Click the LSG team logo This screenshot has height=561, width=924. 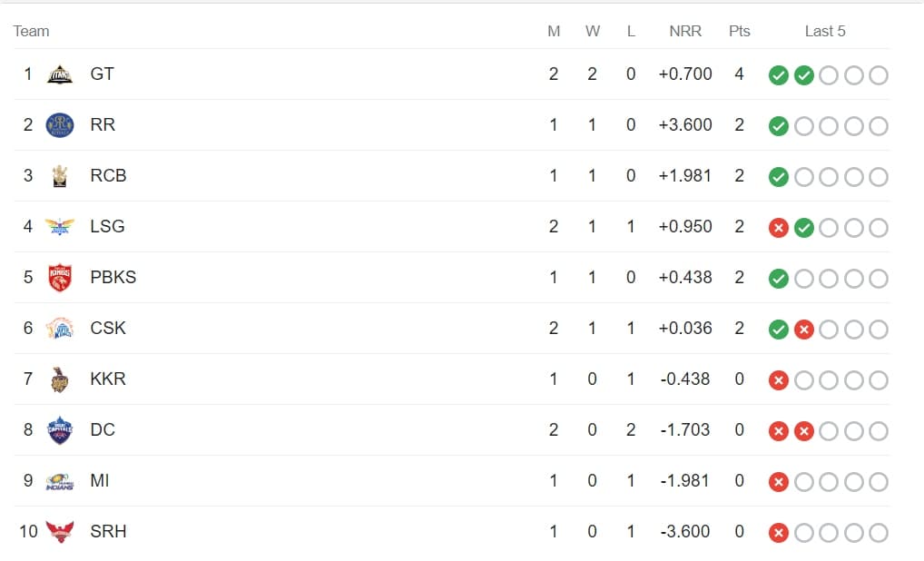[60, 226]
